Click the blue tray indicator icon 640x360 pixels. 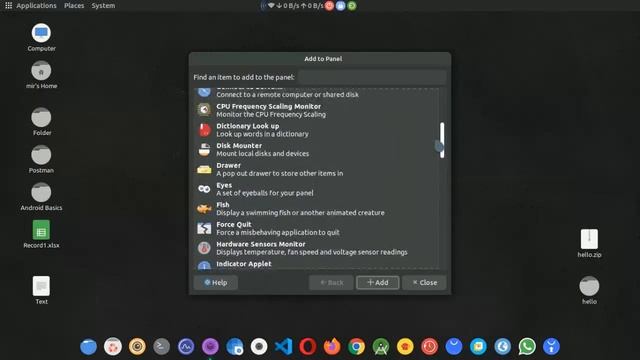(x=340, y=6)
